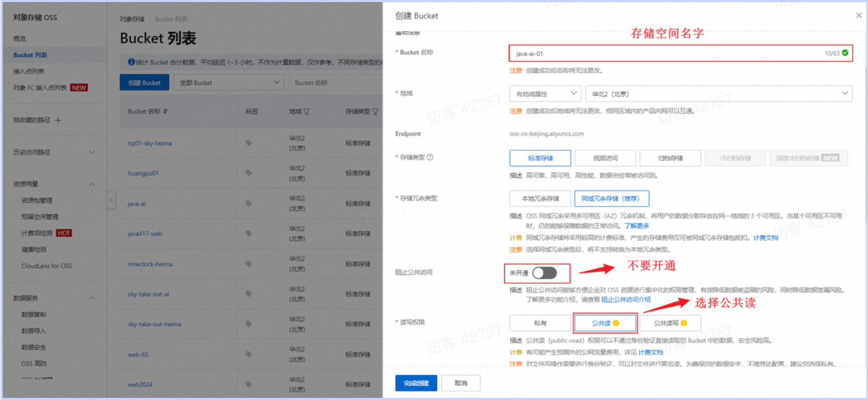Open 概览 in the left menu
The height and width of the screenshot is (400, 868).
click(20, 39)
